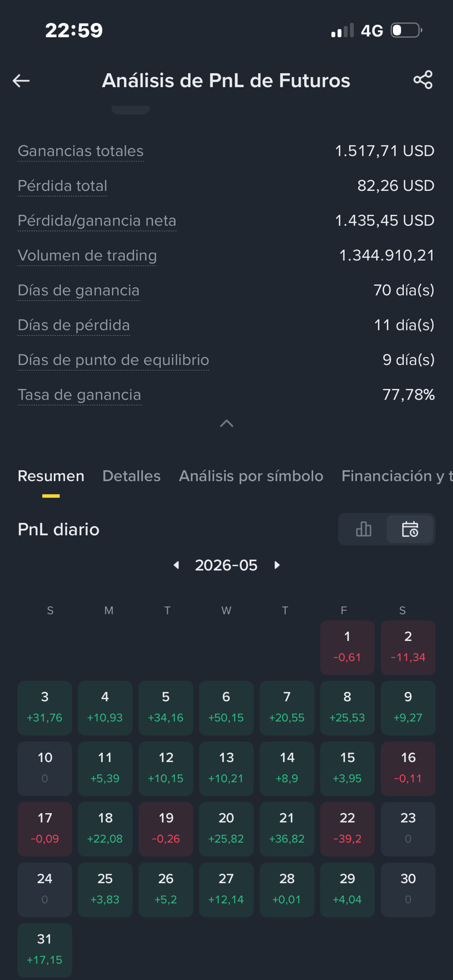Image resolution: width=453 pixels, height=980 pixels.
Task: Open the share icon
Action: pos(423,80)
